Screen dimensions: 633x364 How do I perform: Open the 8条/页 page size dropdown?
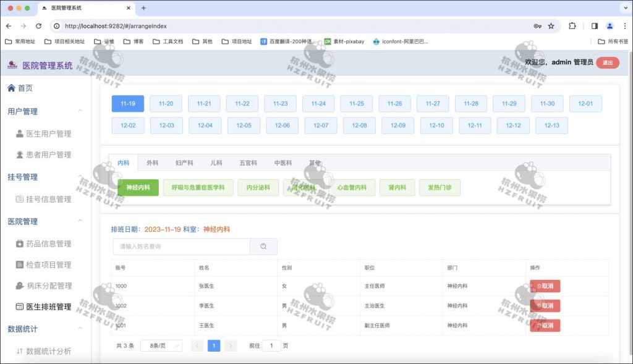(x=161, y=345)
